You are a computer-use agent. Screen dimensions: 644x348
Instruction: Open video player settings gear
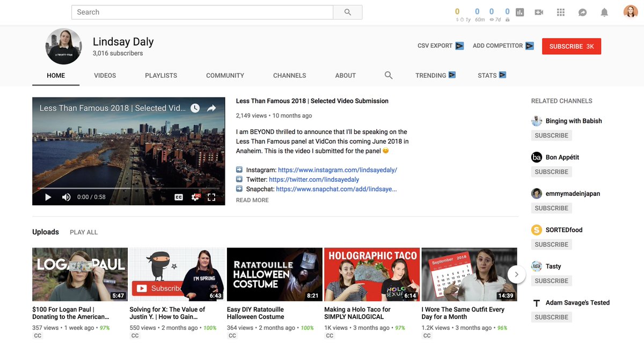pyautogui.click(x=195, y=197)
